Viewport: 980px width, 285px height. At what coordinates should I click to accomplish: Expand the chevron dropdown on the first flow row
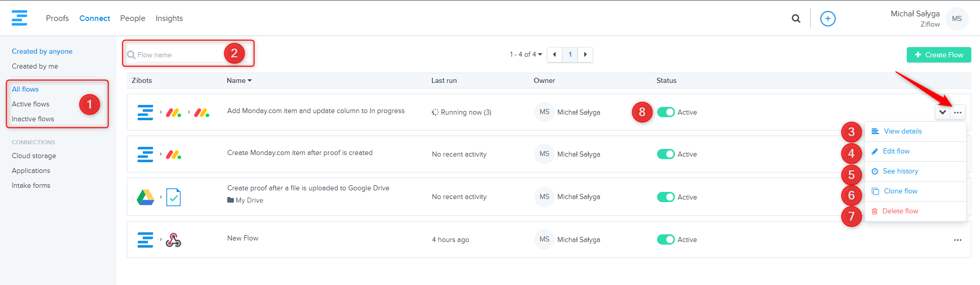tap(943, 112)
